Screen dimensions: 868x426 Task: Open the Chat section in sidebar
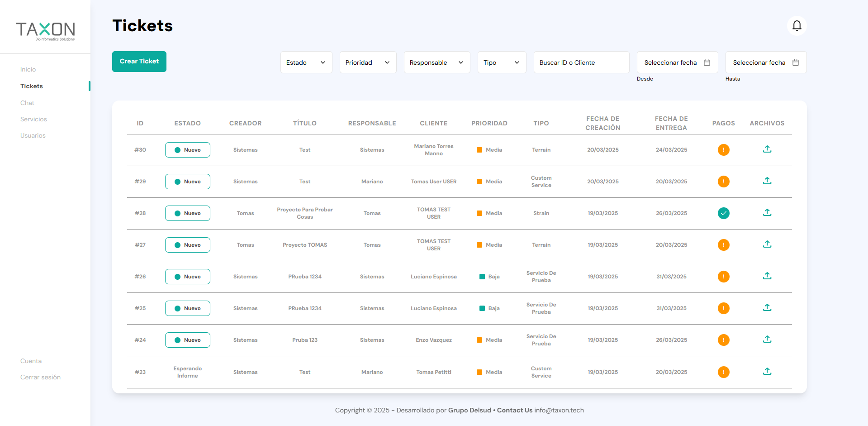coord(27,103)
